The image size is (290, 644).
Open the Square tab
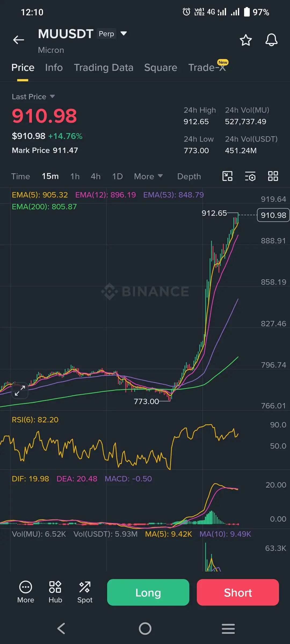click(x=161, y=68)
